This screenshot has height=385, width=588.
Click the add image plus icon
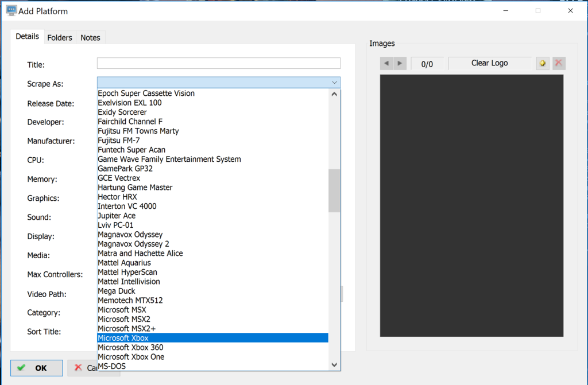pyautogui.click(x=543, y=64)
